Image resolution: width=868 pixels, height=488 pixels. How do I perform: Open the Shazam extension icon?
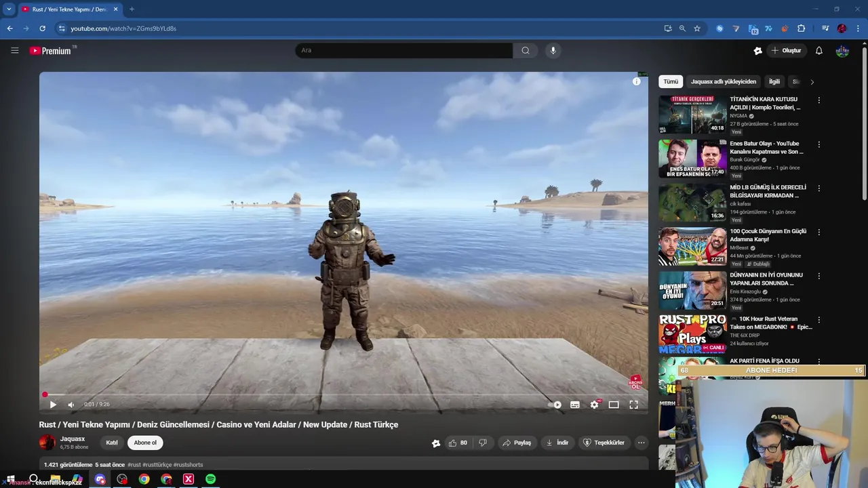(x=719, y=28)
